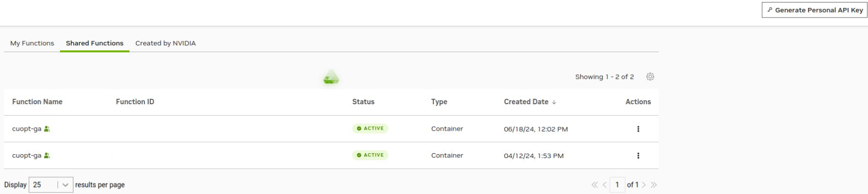Click shared-users icon beside second cuopt-ga
This screenshot has width=868, height=194.
pos(47,155)
